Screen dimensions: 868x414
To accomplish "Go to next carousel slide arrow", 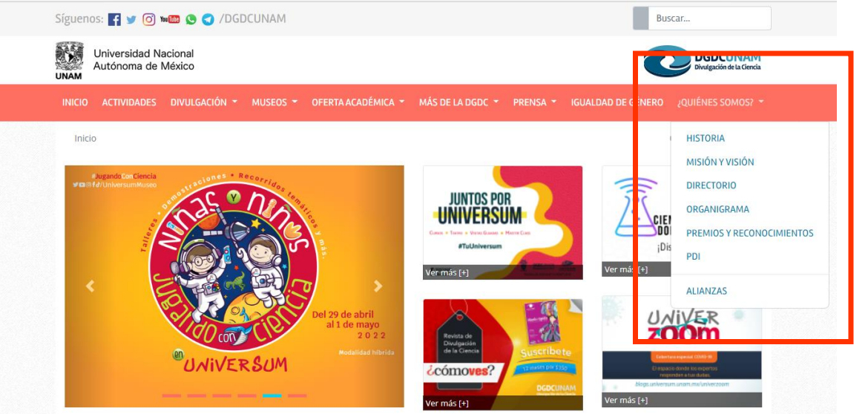I will point(378,286).
